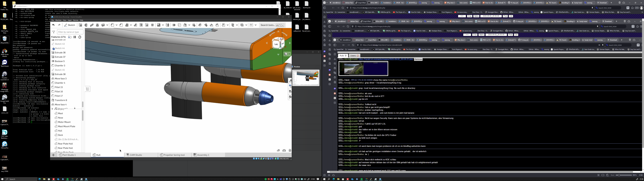Open the Users tab in the chat page

354,56
